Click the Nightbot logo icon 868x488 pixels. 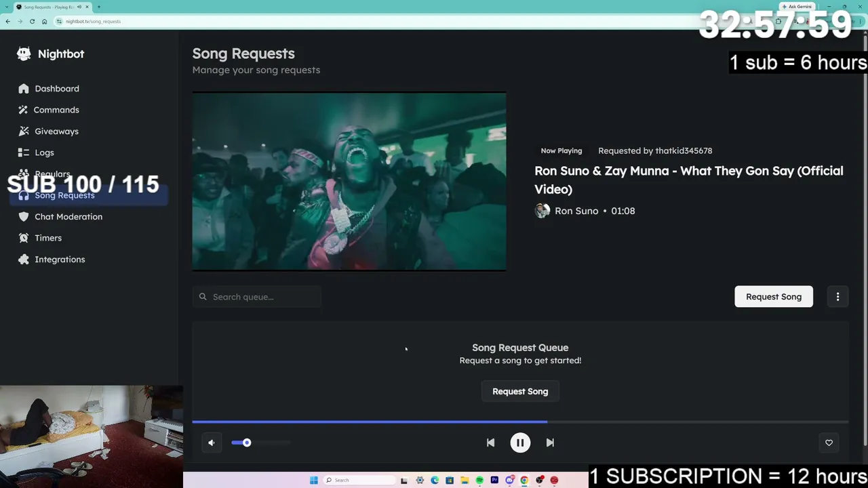coord(24,54)
